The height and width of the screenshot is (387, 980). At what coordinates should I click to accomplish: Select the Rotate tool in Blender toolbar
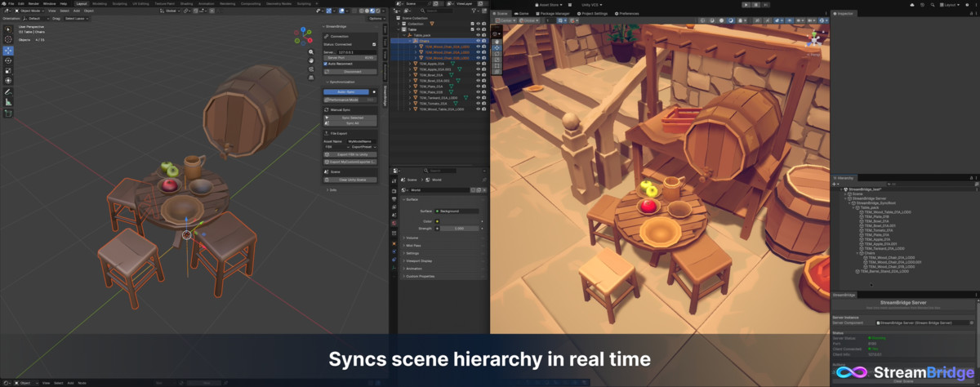(8, 60)
